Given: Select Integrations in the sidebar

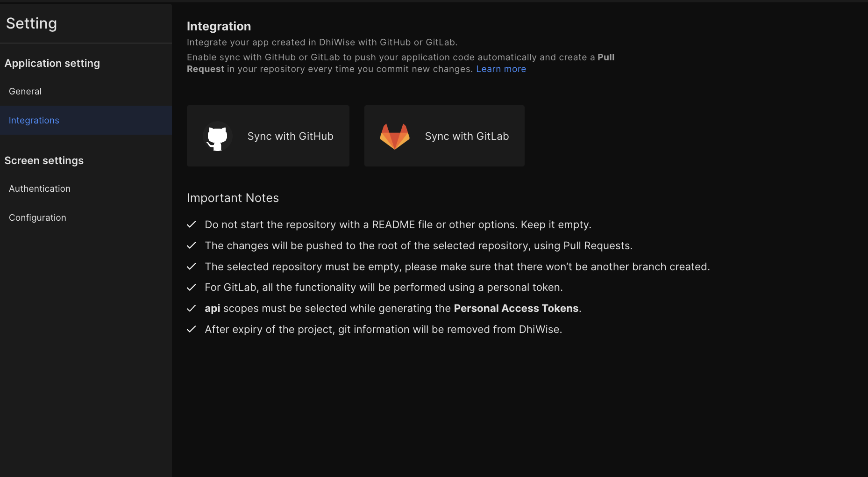Looking at the screenshot, I should 86,120.
